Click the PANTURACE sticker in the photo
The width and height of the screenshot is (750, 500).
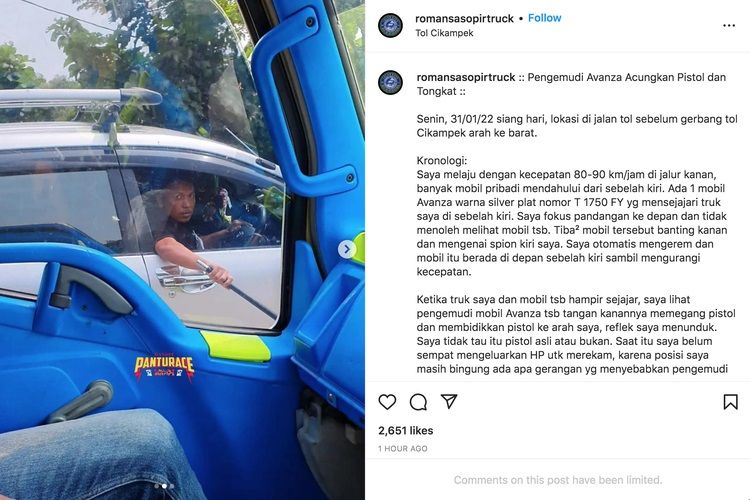(x=164, y=368)
